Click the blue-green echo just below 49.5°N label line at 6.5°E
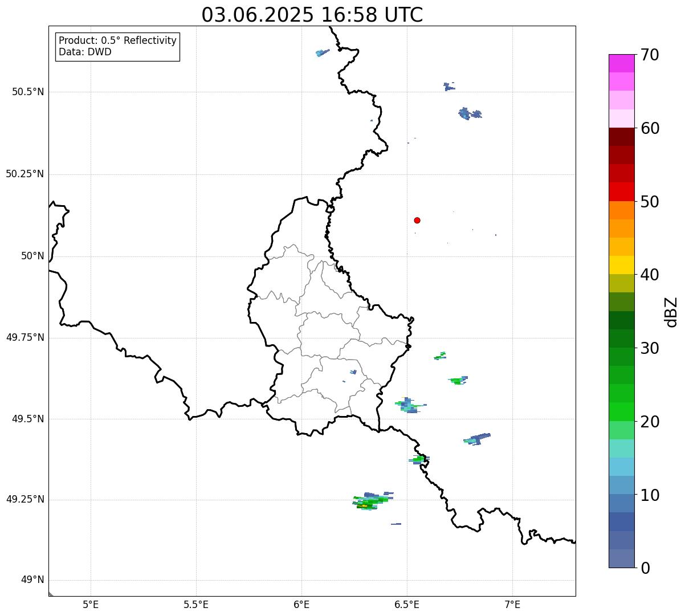 coord(410,406)
